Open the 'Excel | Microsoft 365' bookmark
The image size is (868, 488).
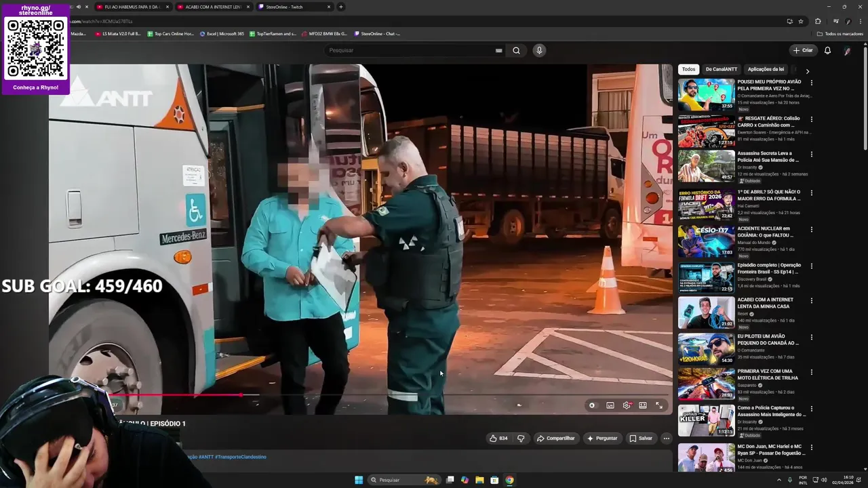222,33
